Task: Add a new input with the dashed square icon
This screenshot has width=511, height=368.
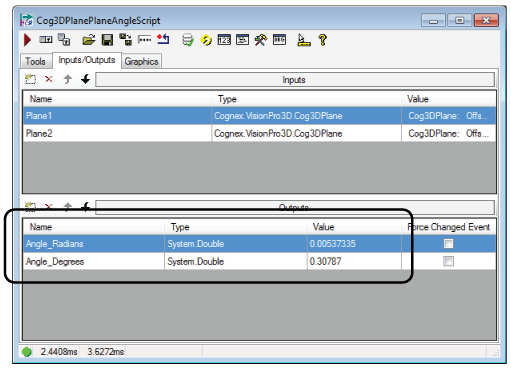Action: 30,79
